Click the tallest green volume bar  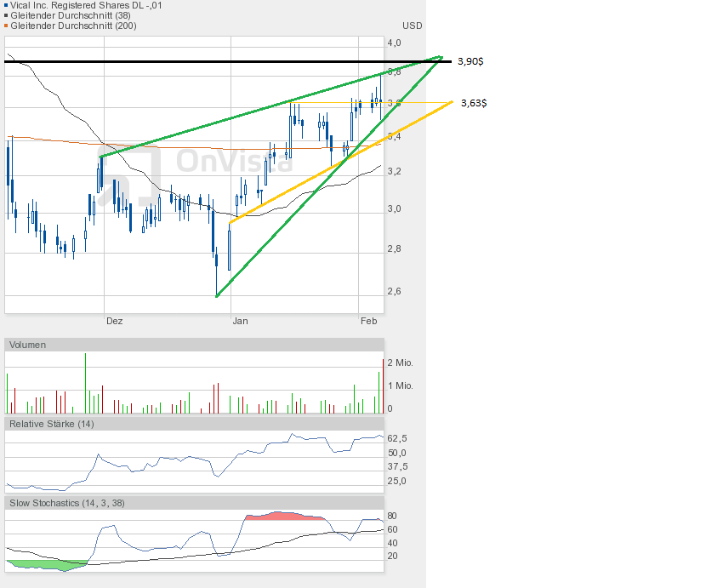pos(86,383)
